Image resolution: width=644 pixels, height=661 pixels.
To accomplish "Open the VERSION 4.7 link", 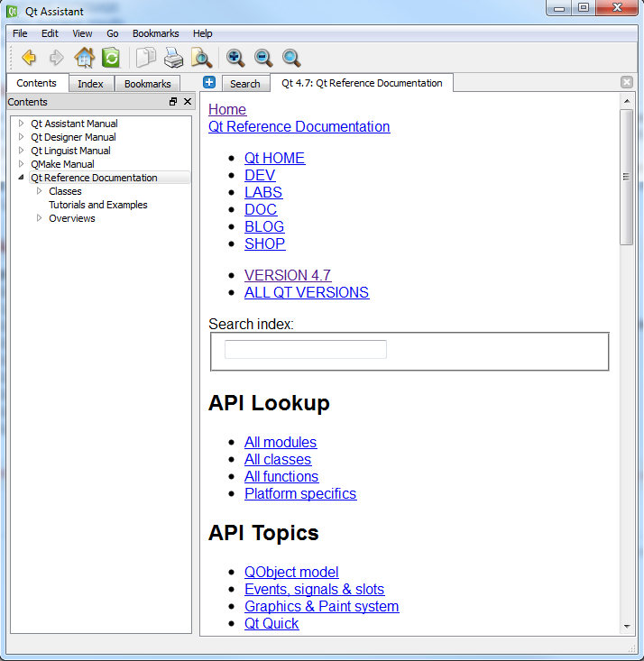I will [x=288, y=275].
